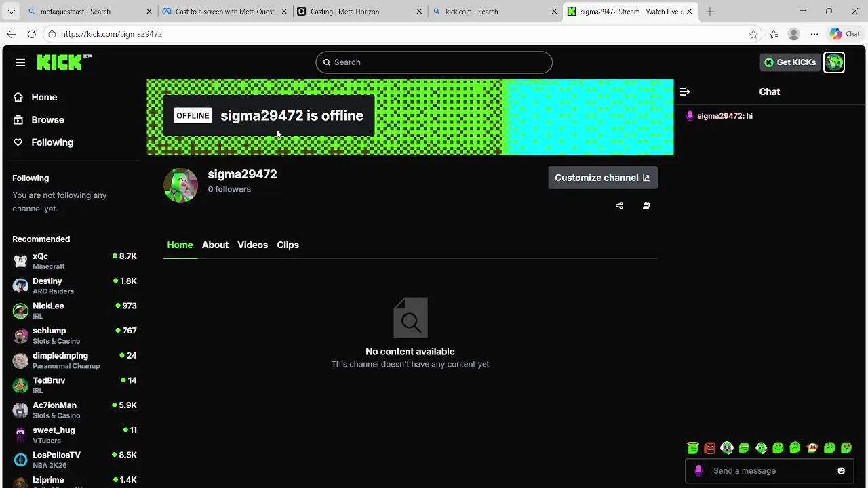Open browser settings and more menu
Screen dimensions: 868x488
pyautogui.click(x=814, y=34)
